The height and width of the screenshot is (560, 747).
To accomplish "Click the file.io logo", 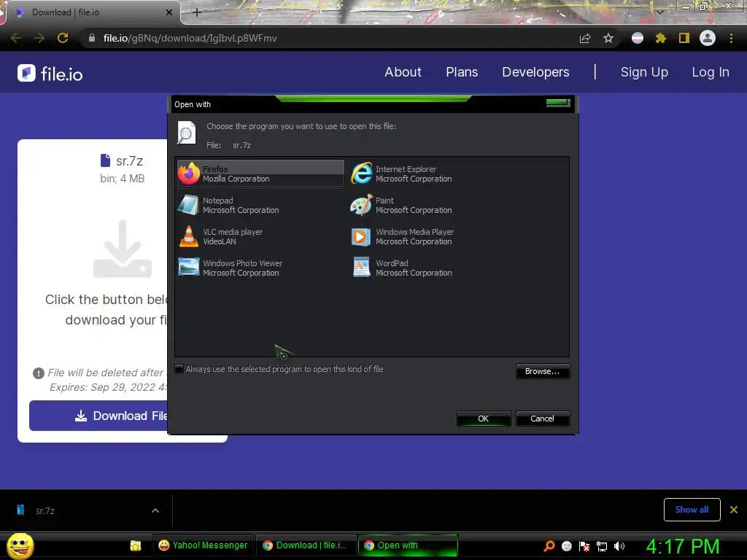I will [x=50, y=74].
